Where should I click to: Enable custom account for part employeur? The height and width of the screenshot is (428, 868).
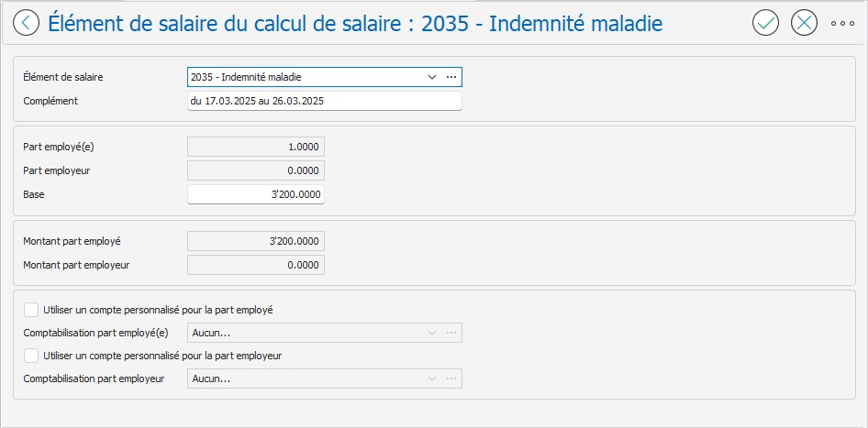31,356
